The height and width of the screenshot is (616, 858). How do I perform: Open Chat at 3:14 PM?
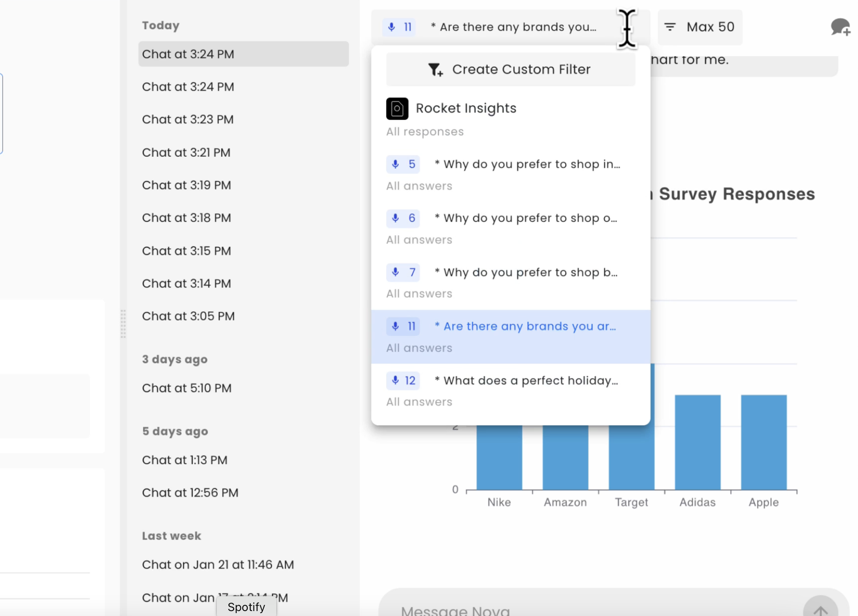tap(243, 284)
